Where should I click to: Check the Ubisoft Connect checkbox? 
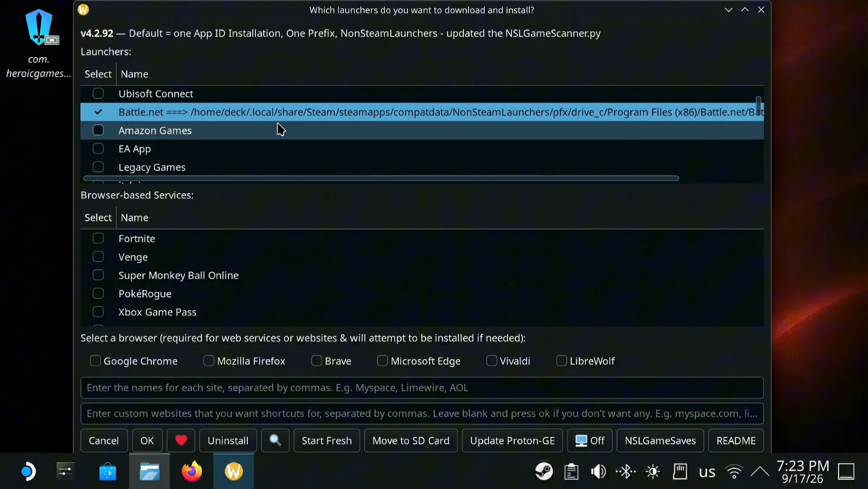[98, 94]
